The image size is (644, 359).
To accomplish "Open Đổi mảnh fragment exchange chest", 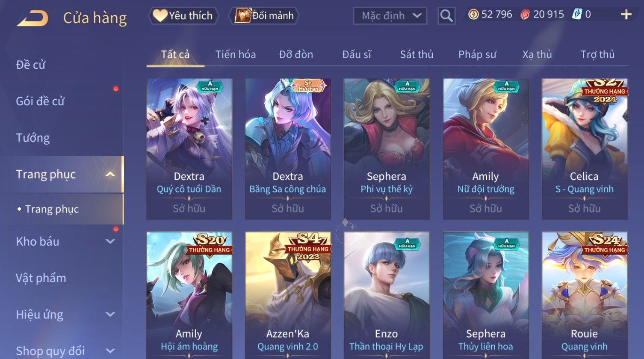I will coord(264,16).
